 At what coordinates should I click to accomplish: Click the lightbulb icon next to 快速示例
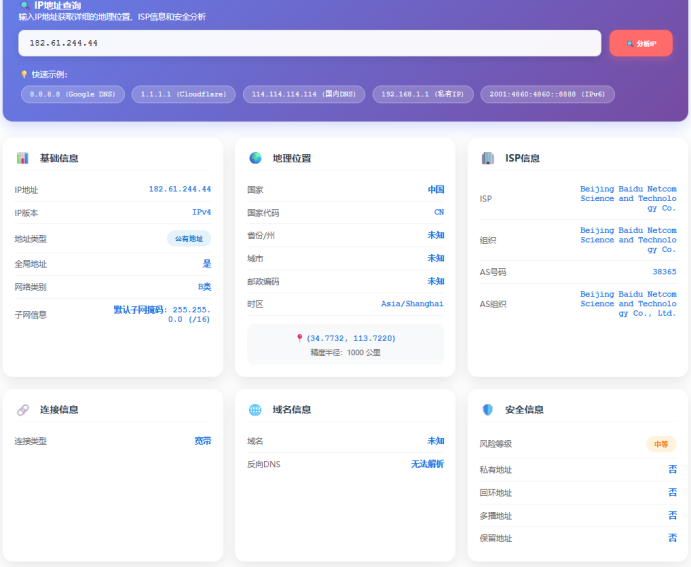(24, 74)
